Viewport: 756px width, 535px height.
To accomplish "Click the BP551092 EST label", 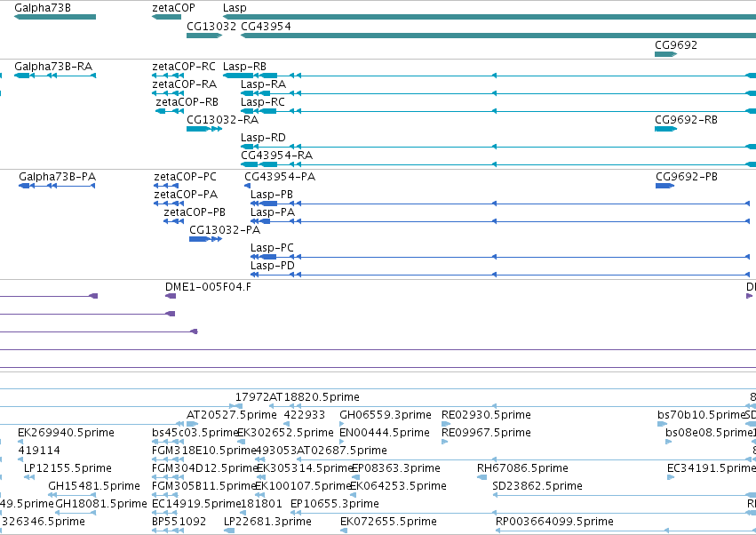I will (179, 522).
